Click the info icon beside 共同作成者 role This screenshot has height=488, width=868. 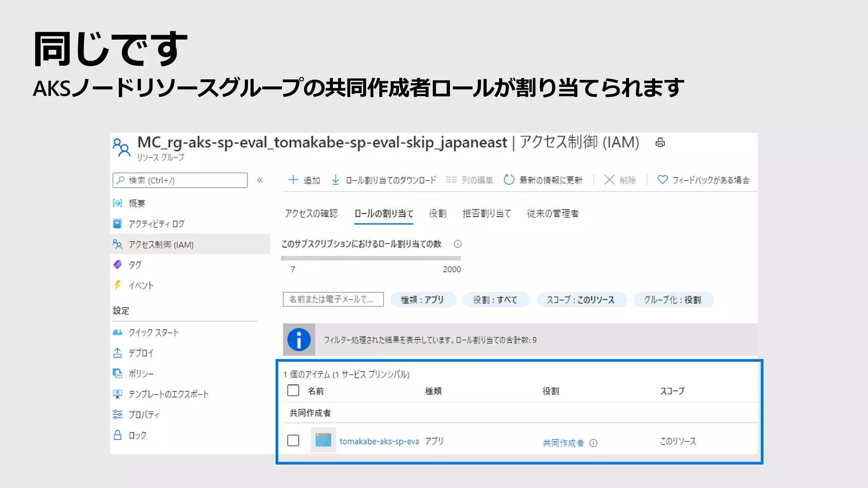pyautogui.click(x=593, y=443)
